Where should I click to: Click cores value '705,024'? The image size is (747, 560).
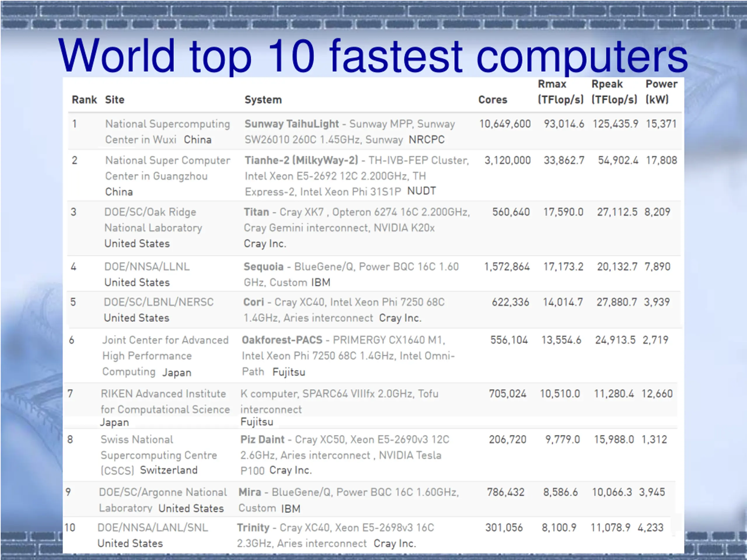(507, 393)
